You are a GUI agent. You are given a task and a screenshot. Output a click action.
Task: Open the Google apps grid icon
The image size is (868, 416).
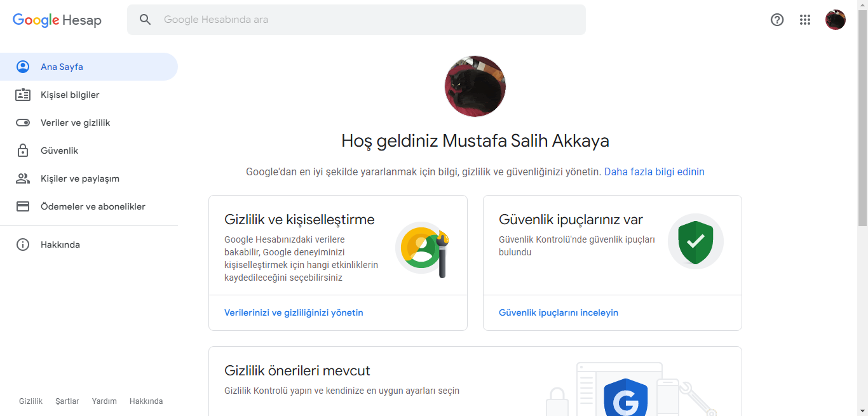805,20
